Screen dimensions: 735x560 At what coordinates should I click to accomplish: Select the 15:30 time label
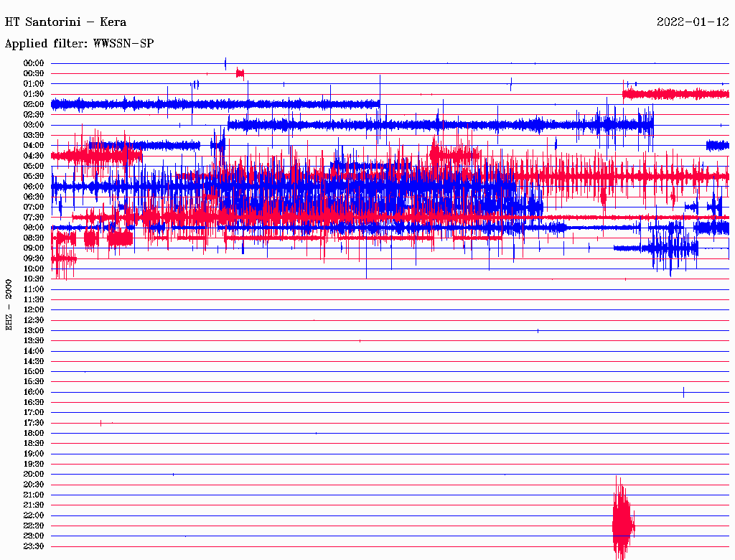(34, 382)
